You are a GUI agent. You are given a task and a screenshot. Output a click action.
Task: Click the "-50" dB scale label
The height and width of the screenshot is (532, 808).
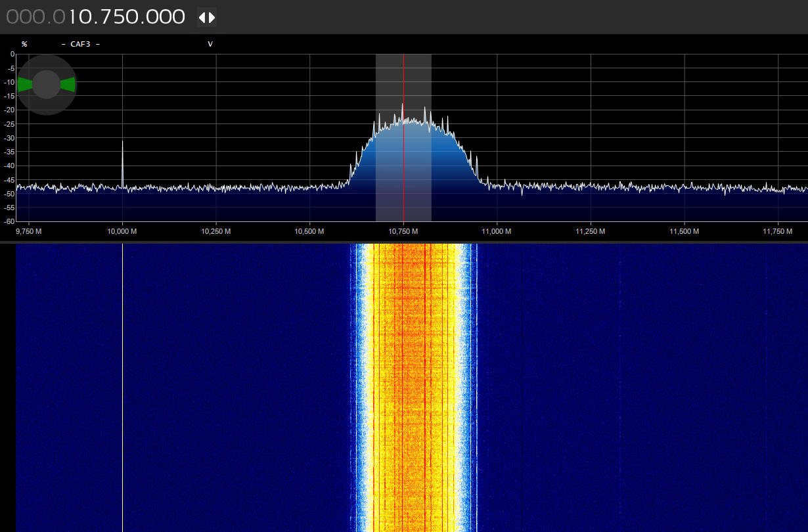[x=10, y=193]
